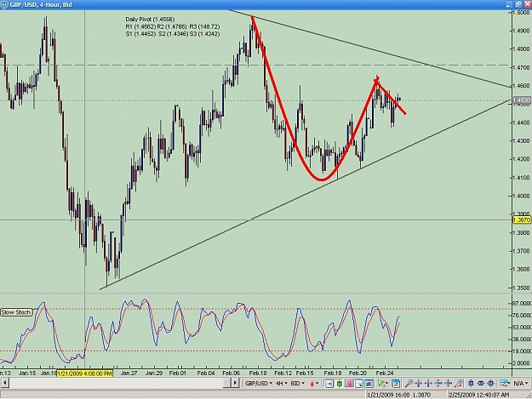Click the 1.3500 price axis label

522,288
